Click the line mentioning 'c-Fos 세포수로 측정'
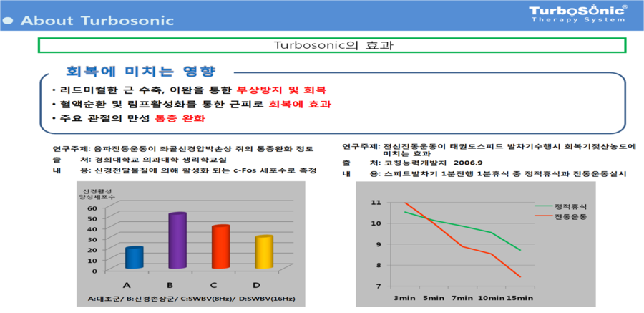Viewport: 644px width, 313px height. pyautogui.click(x=185, y=170)
